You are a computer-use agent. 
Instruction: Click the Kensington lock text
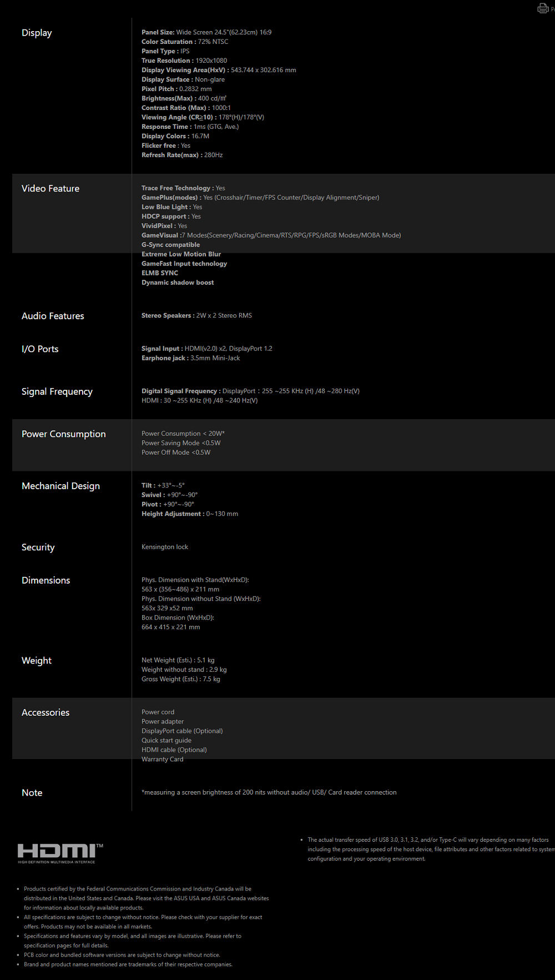[x=165, y=547]
